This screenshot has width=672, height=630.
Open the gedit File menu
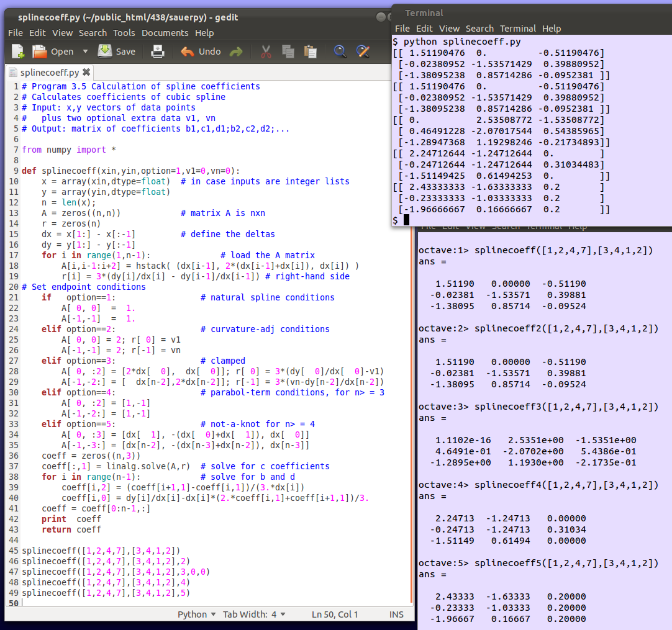pos(16,33)
